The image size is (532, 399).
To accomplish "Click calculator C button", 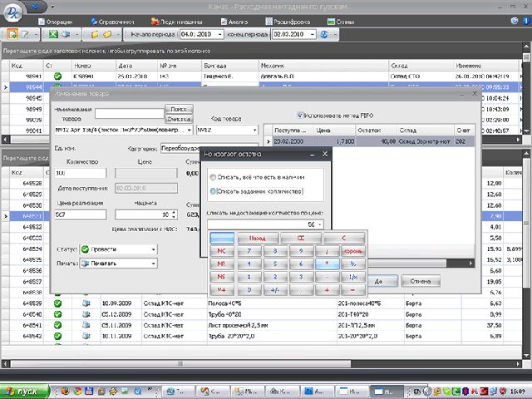I will tap(344, 239).
